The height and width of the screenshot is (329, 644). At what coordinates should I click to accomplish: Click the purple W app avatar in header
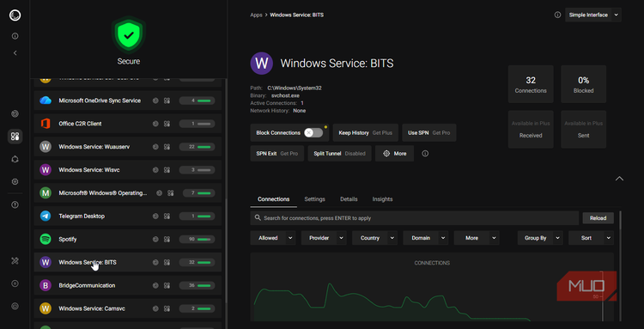click(x=262, y=64)
